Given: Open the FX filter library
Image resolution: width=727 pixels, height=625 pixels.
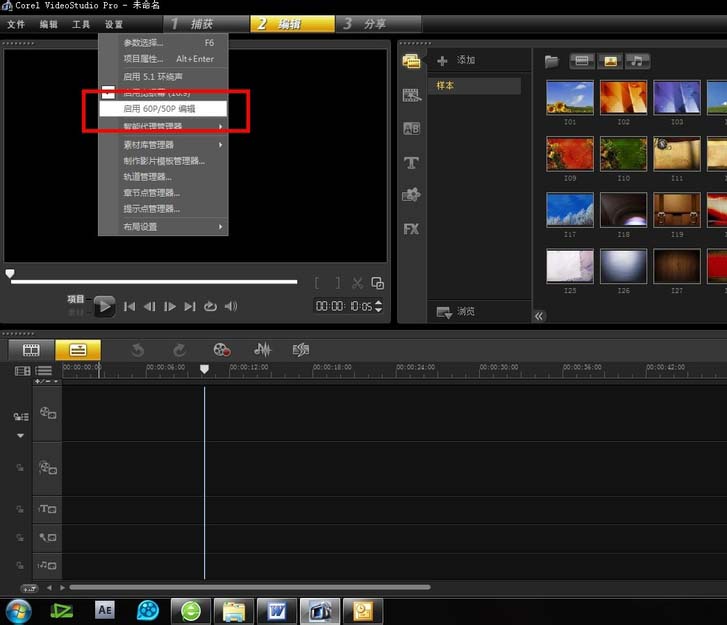Looking at the screenshot, I should 411,229.
